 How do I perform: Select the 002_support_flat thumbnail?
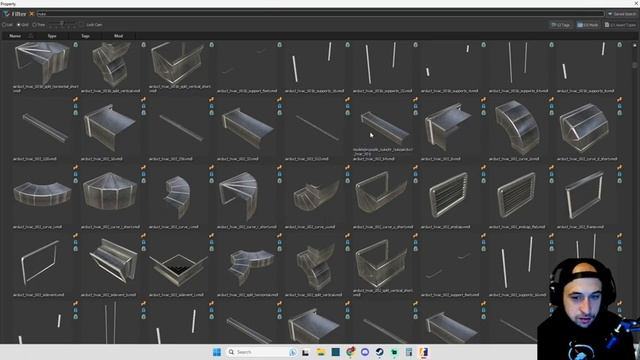450,262
